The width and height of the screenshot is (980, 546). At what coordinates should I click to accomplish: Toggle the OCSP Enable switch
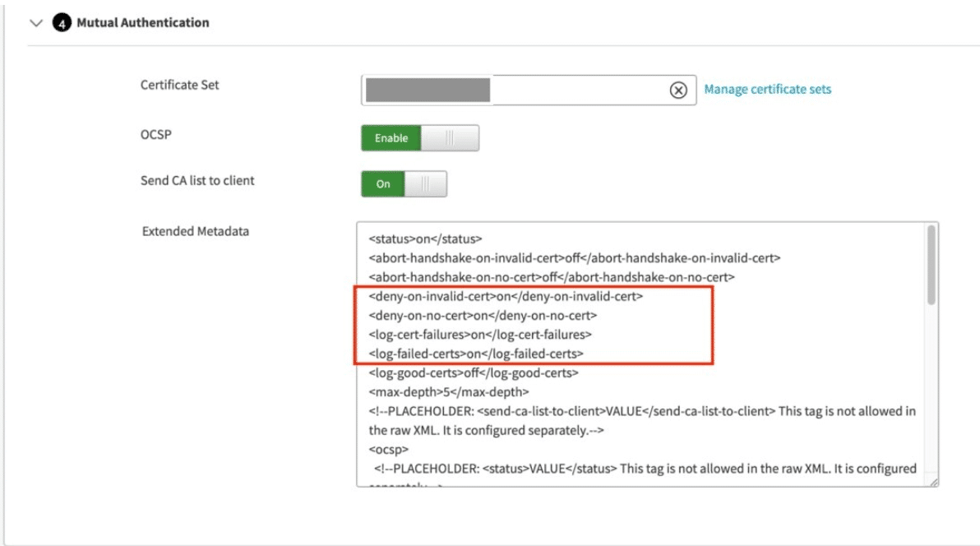[419, 138]
